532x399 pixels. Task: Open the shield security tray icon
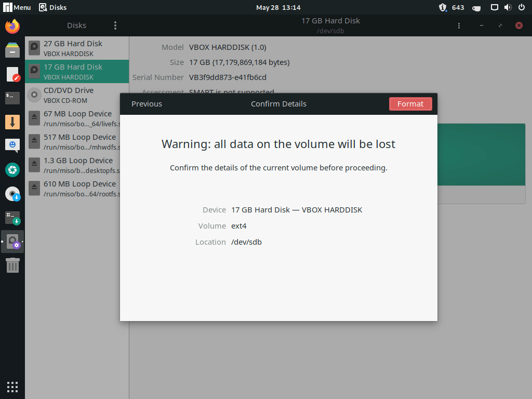tap(443, 7)
